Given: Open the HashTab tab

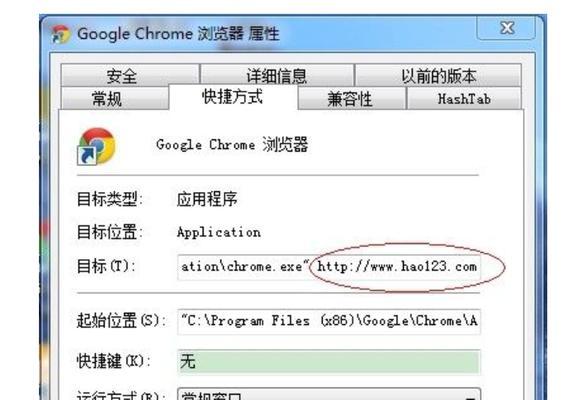Looking at the screenshot, I should click(464, 99).
